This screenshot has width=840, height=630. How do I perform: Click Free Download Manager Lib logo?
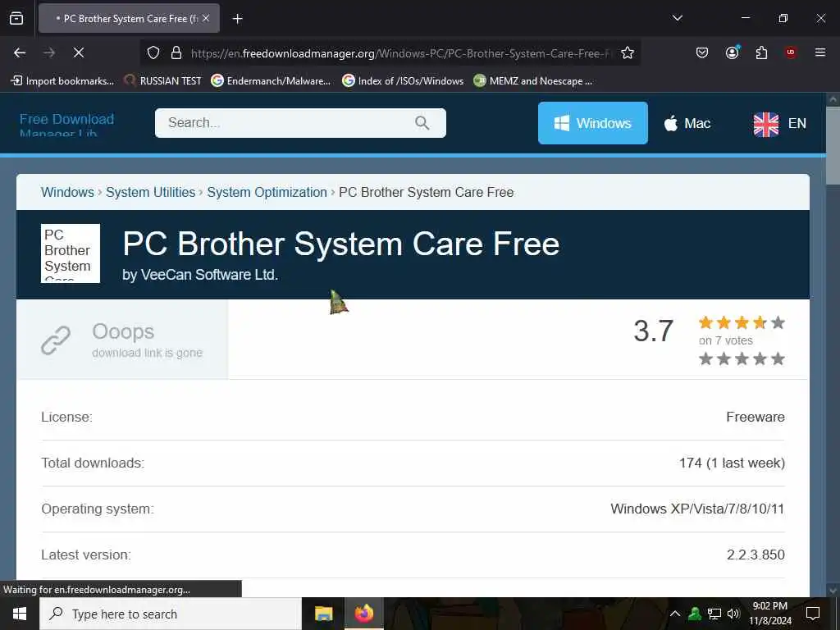tap(67, 125)
